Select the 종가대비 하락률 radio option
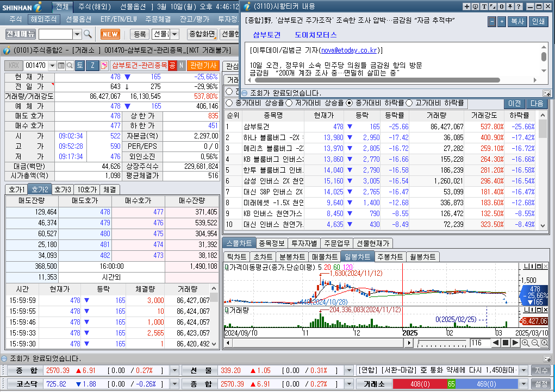The height and width of the screenshot is (392, 555). [350, 103]
